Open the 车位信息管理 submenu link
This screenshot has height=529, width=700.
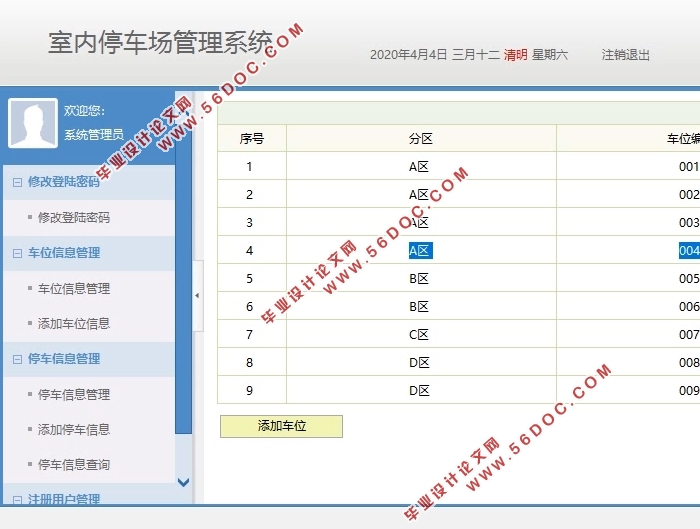74,288
